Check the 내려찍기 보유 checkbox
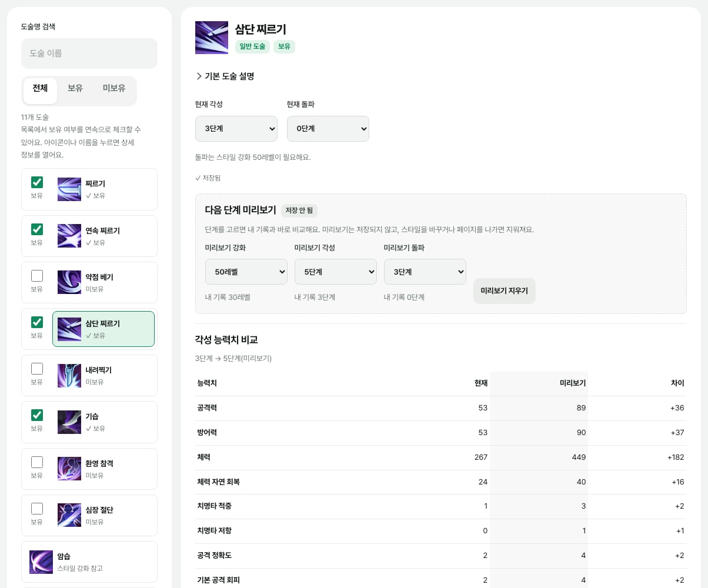Viewport: 708px width, 588px height. tap(37, 369)
